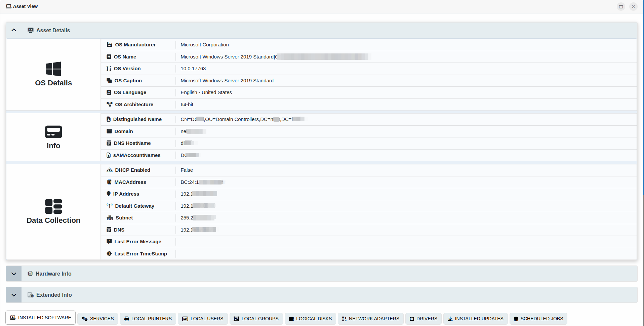Open the Scheduled Jobs tab
644x326 pixels.
click(x=538, y=319)
